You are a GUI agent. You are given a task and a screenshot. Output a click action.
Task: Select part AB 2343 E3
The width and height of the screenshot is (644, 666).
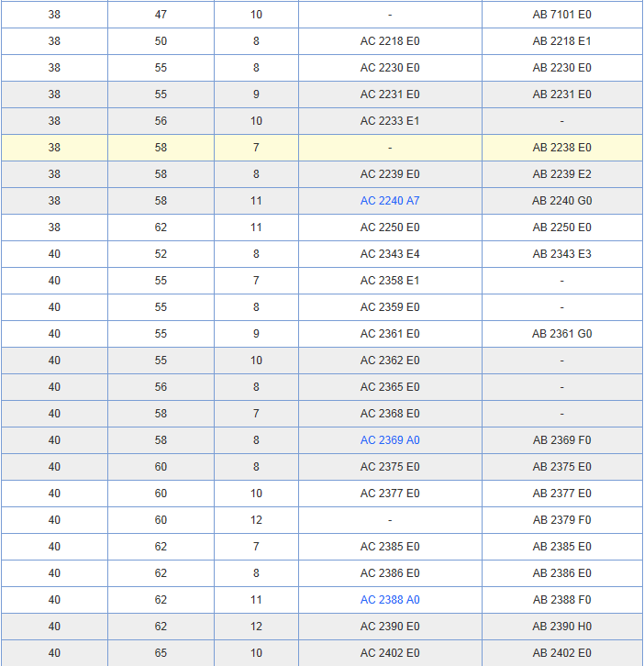click(561, 254)
